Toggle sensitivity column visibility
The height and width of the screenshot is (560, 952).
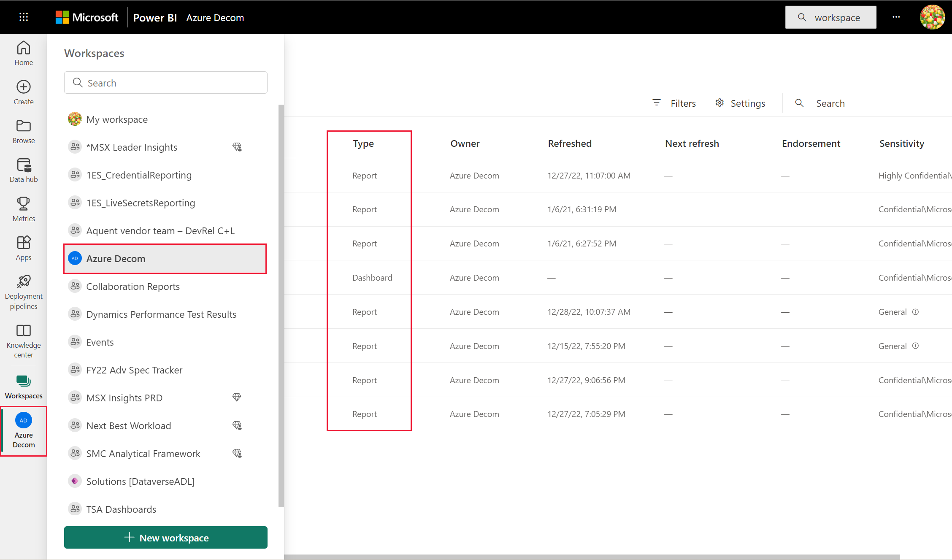tap(903, 143)
